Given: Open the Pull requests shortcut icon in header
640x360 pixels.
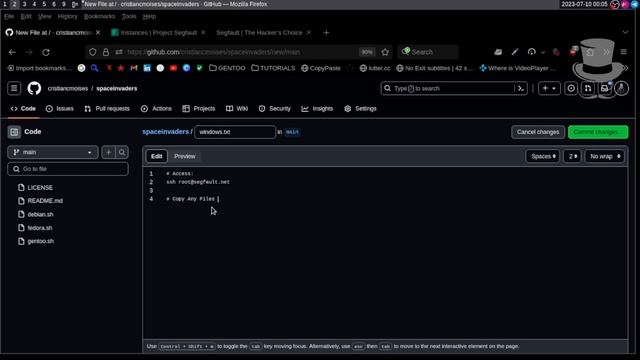Looking at the screenshot, I should point(588,88).
